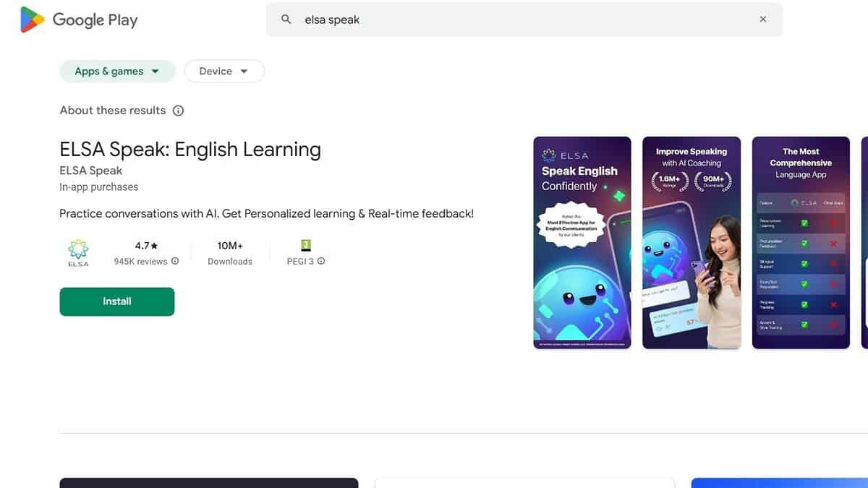Click the green PEGI 3 badge
The image size is (868, 488).
306,245
